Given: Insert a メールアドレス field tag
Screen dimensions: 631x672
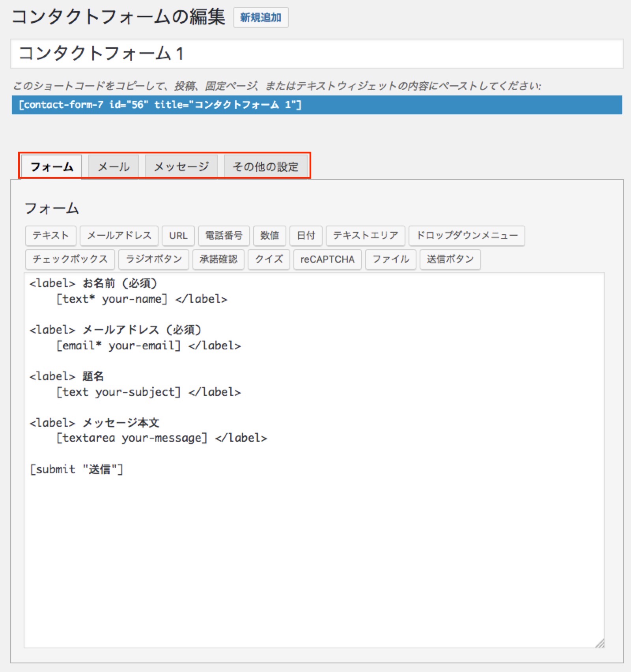Looking at the screenshot, I should (119, 236).
